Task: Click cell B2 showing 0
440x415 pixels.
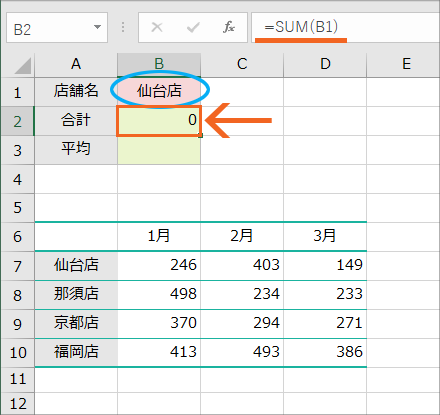Action: point(159,121)
